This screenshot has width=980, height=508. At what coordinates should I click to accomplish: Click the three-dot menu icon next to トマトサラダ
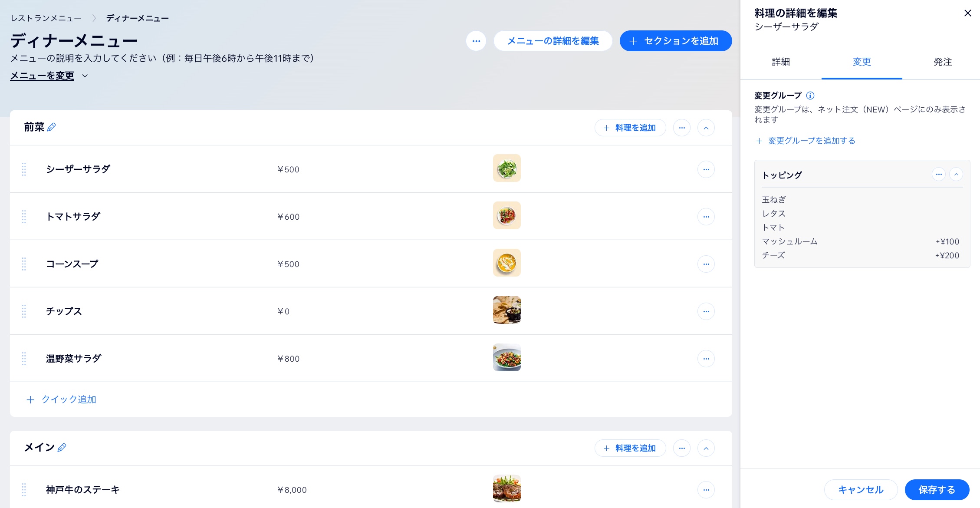[706, 216]
